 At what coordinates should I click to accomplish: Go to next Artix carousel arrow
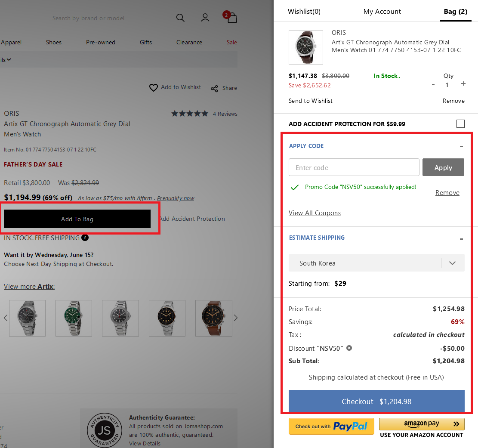[x=235, y=318]
